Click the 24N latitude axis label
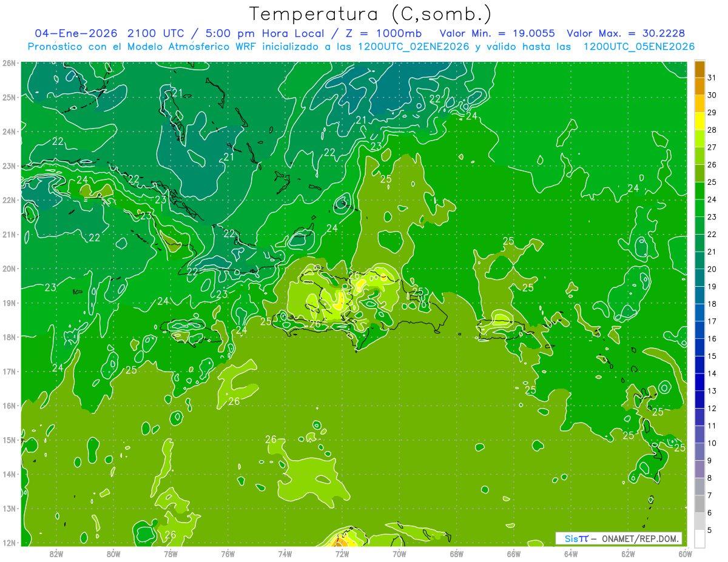This screenshot has width=728, height=562. [9, 132]
